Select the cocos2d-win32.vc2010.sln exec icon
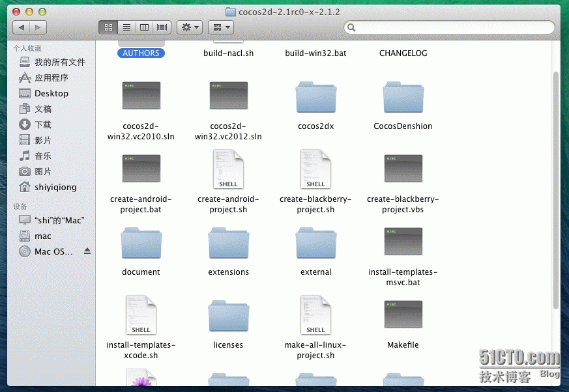Screen dimensions: 569x392 coord(141,95)
